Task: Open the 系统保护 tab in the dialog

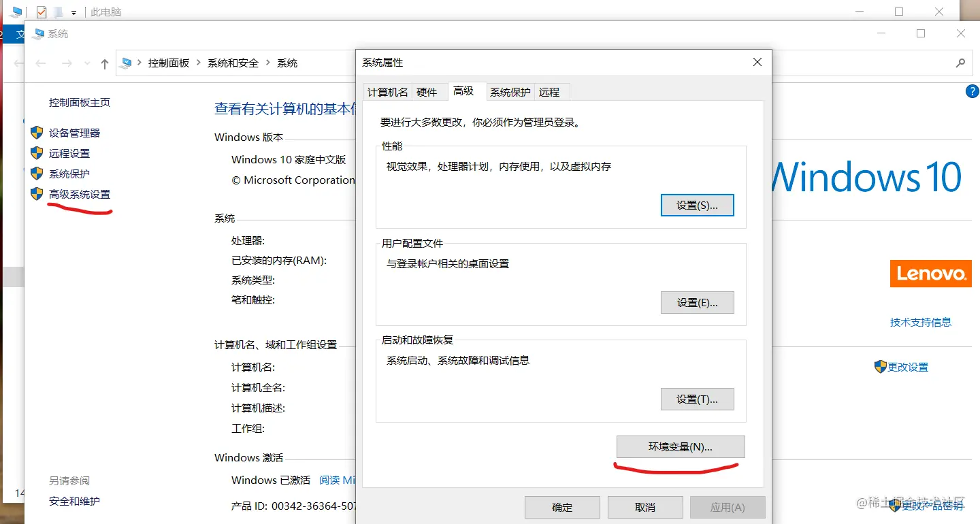Action: click(x=510, y=93)
